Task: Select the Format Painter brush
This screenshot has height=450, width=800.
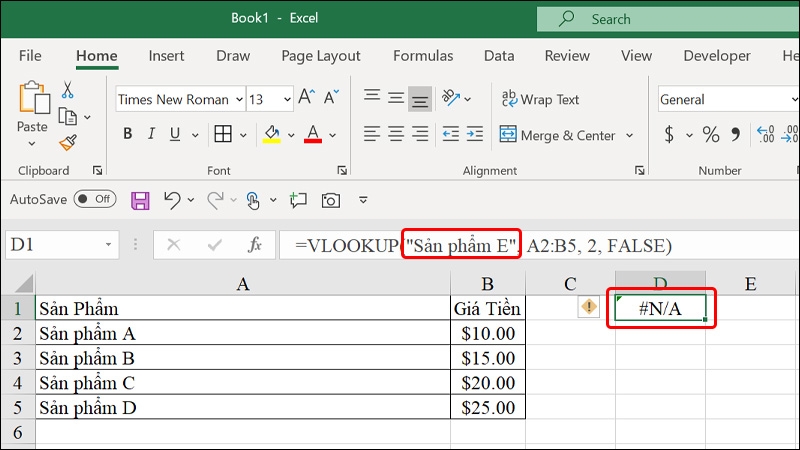Action: 68,143
